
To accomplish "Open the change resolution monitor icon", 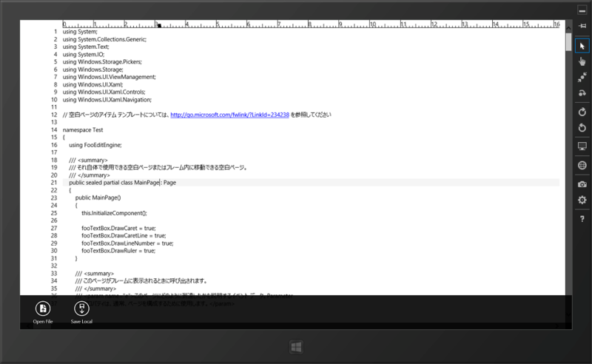I will tap(582, 146).
